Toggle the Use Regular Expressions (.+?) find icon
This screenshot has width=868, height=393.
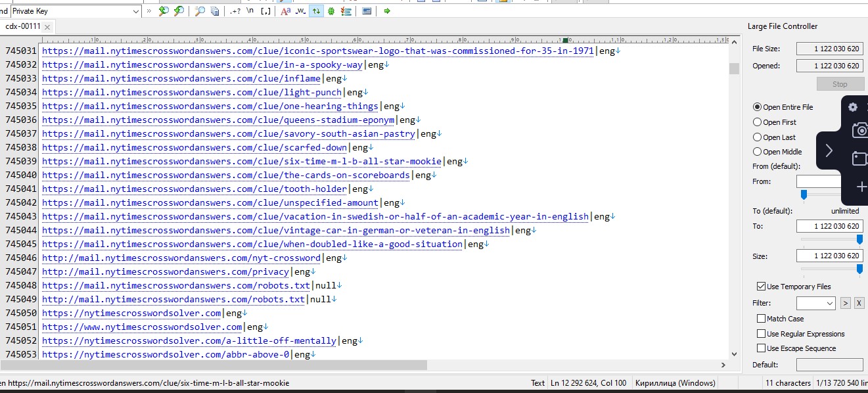(x=235, y=11)
